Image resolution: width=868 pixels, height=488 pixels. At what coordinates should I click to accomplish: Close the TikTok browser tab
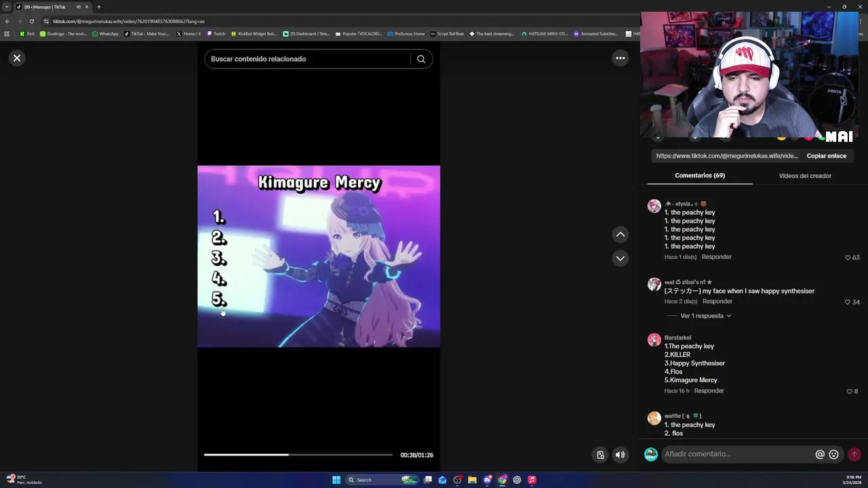[87, 7]
